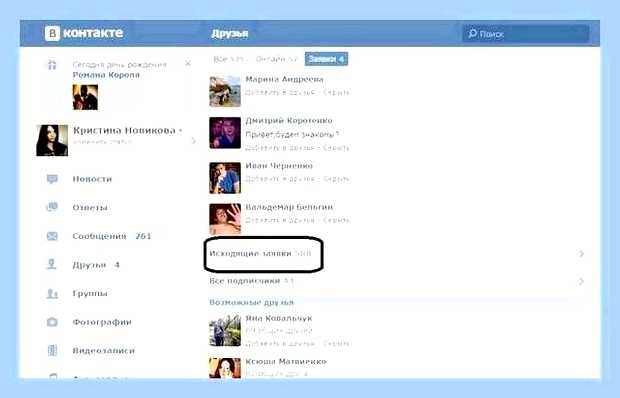620x398 pixels.
Task: Open Видеозаписи film icon
Action: pyautogui.click(x=52, y=351)
